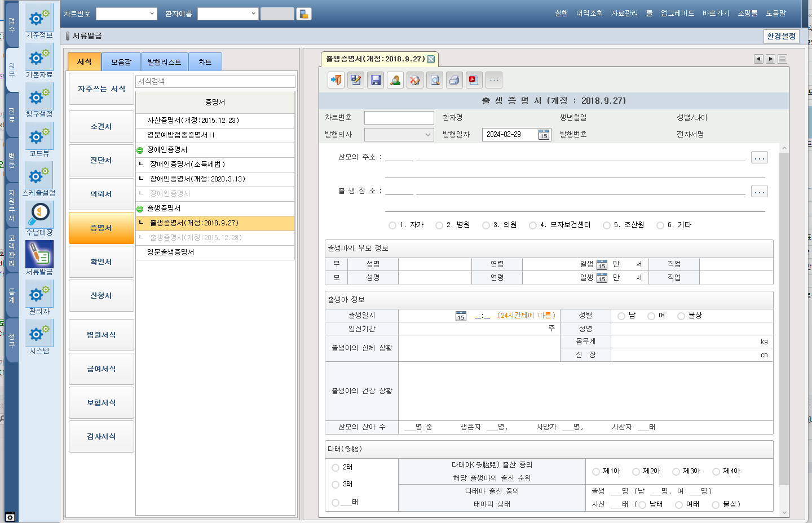The width and height of the screenshot is (812, 523).
Task: Switch to the 발행리스트 tab
Action: [164, 62]
